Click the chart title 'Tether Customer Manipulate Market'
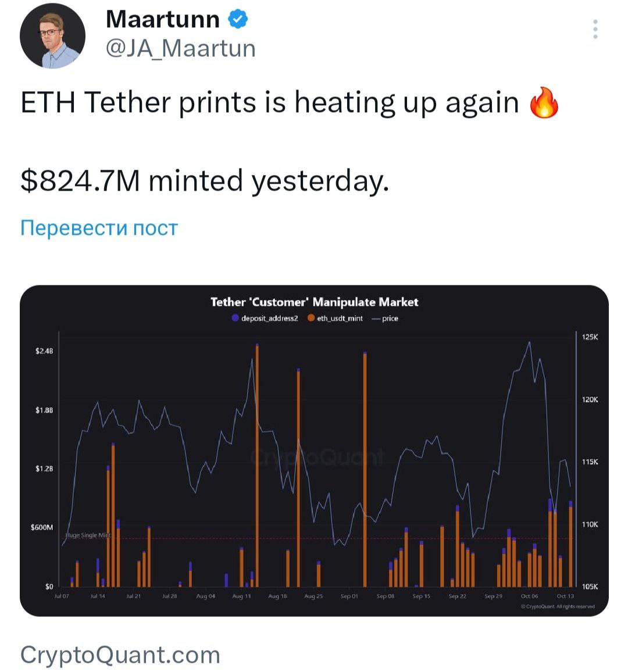This screenshot has height=672, width=628. 314,302
